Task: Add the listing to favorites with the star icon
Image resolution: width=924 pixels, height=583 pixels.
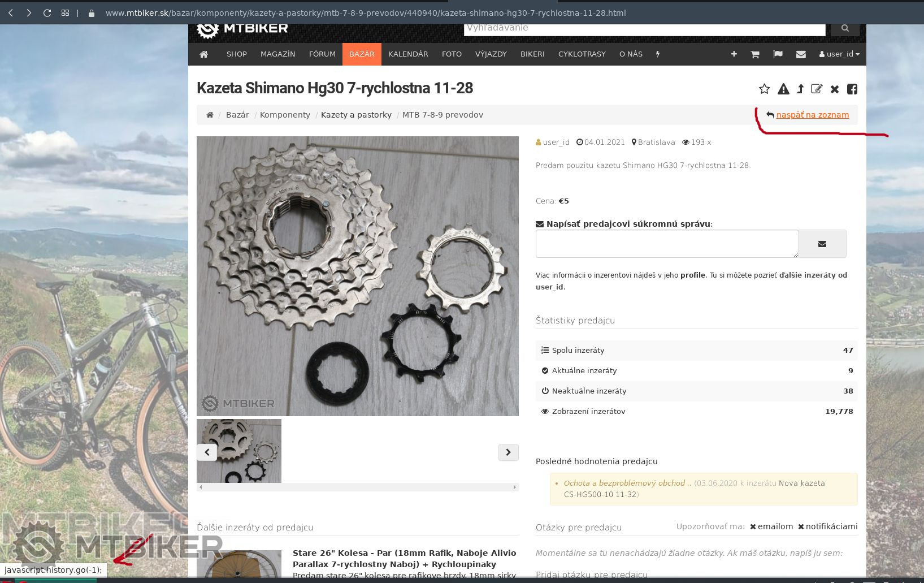Action: point(764,89)
